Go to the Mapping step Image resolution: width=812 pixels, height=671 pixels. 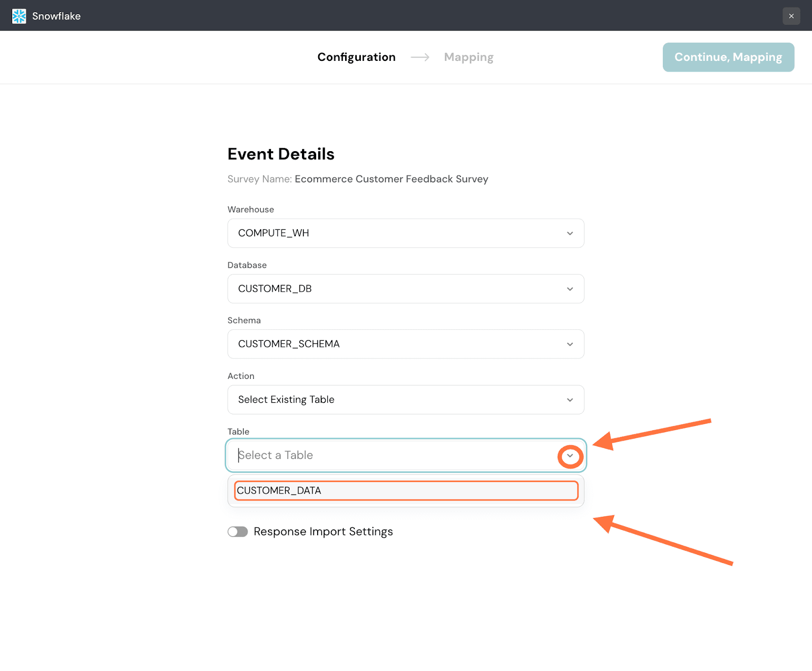point(468,57)
